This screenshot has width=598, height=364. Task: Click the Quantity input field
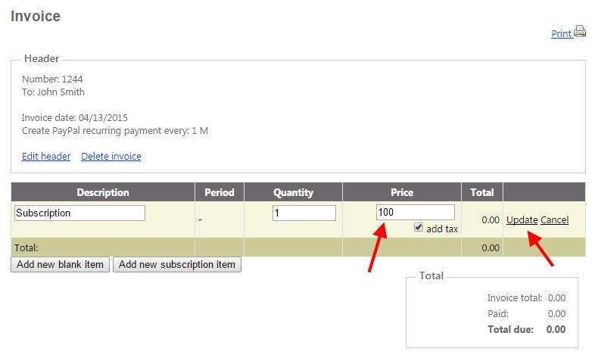tap(304, 213)
